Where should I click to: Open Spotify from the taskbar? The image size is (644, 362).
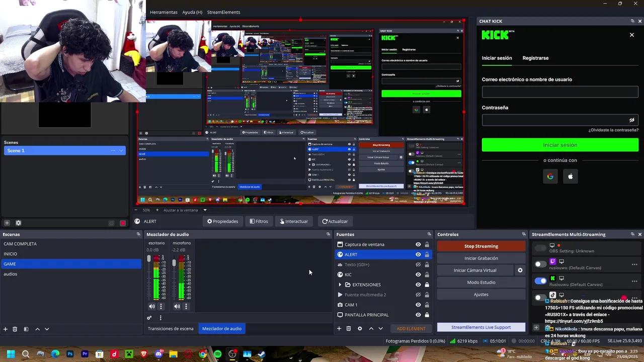[217, 354]
